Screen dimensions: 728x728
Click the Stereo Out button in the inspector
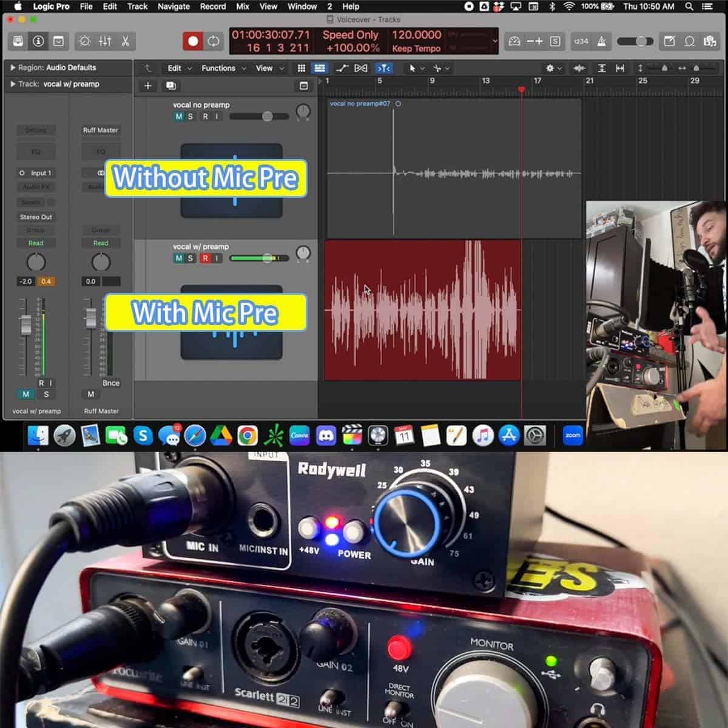tap(36, 217)
